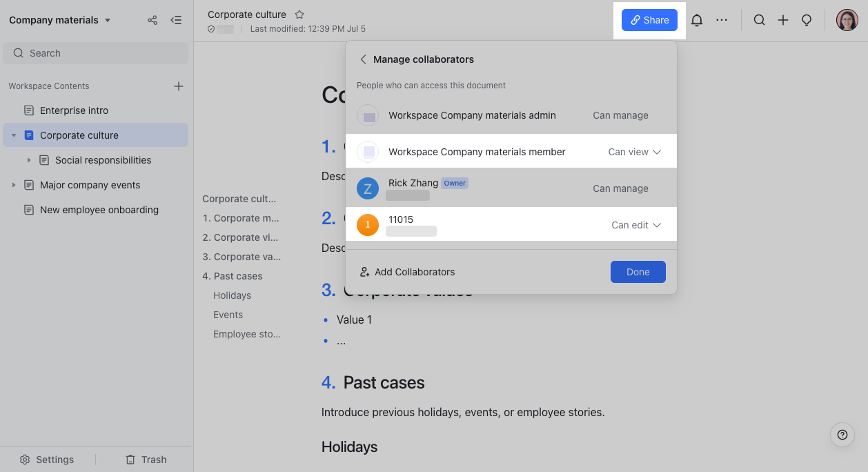Open the share options via share icon
The height and width of the screenshot is (472, 868).
152,20
